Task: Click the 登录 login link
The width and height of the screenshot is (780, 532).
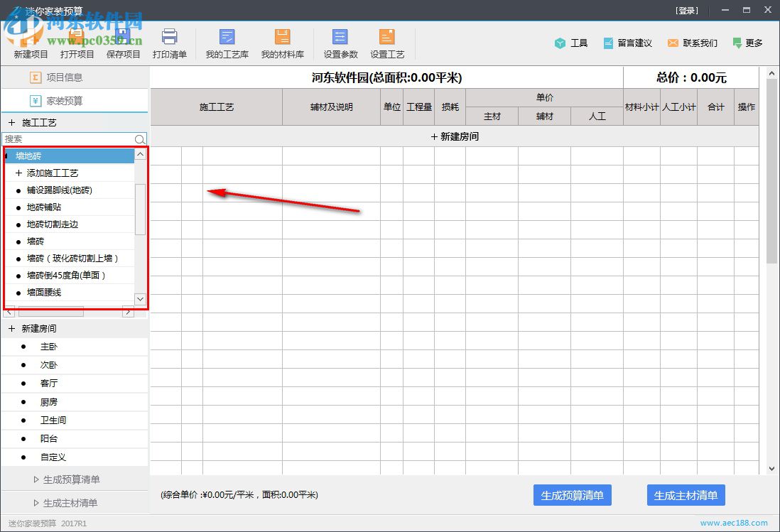Action: (685, 10)
